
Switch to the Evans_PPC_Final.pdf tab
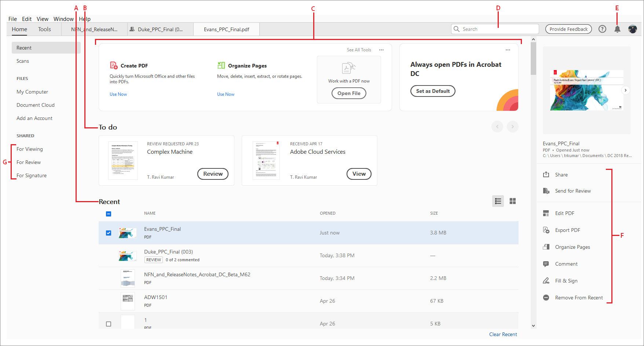point(226,29)
